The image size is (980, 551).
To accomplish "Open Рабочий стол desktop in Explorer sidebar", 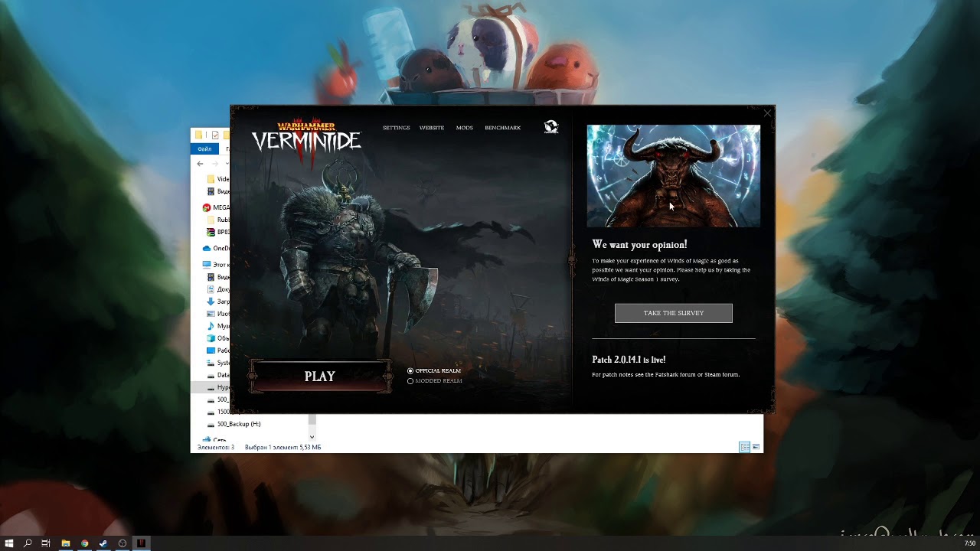I will pyautogui.click(x=218, y=350).
